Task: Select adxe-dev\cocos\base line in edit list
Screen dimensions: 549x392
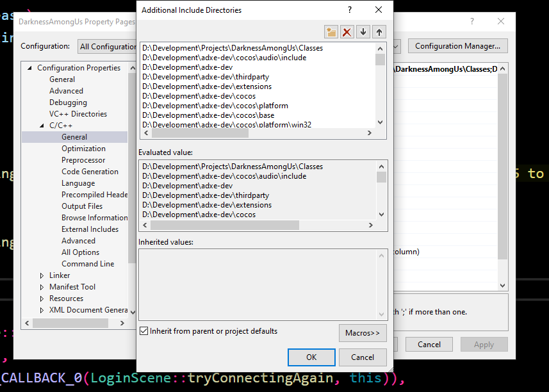Action: (208, 115)
